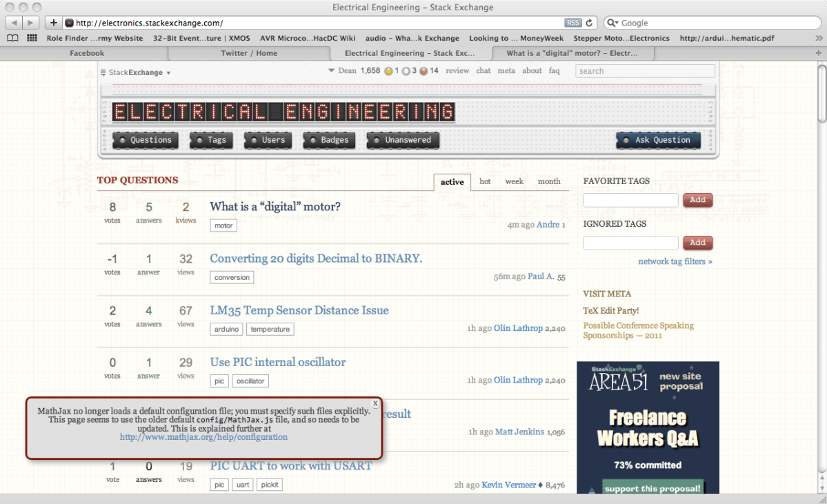Open the StackExchange network dropdown

168,73
